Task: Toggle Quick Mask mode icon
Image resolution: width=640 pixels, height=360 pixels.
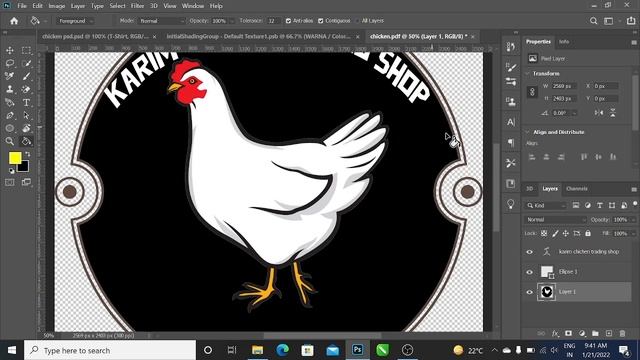Action: [10, 182]
